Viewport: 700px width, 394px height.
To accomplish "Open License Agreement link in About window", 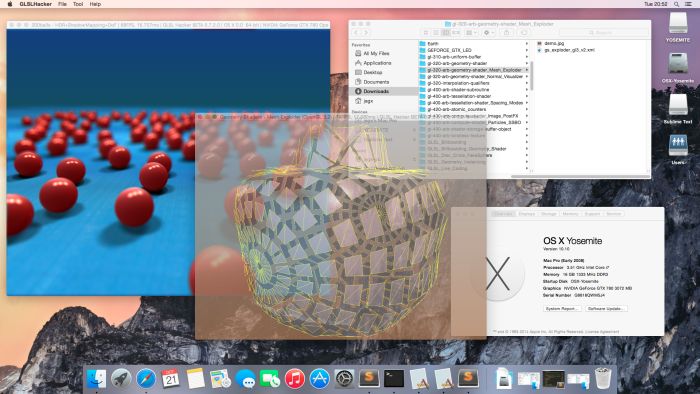I will click(x=603, y=332).
